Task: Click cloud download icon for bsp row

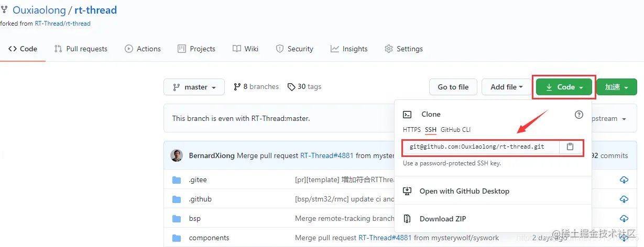Action: pyautogui.click(x=624, y=218)
